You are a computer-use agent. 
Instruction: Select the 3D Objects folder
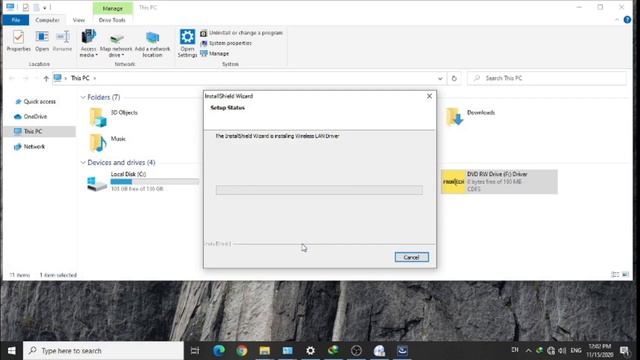pos(113,117)
